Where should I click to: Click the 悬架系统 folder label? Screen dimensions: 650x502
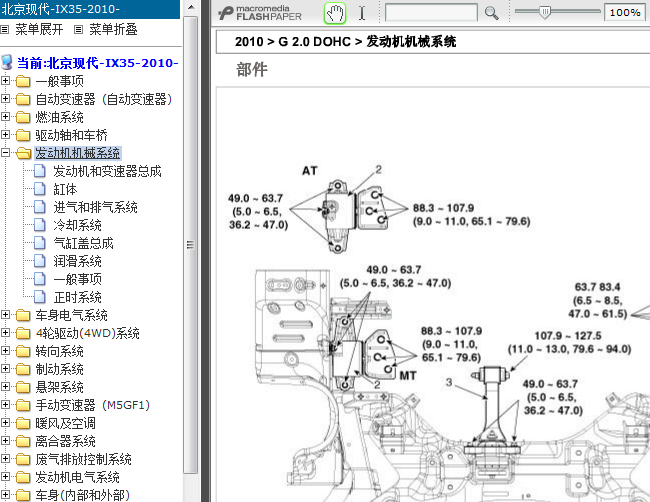[x=59, y=387]
